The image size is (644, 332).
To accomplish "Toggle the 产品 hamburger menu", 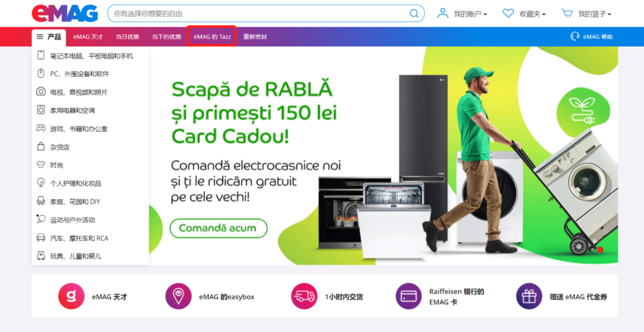I will tap(49, 37).
